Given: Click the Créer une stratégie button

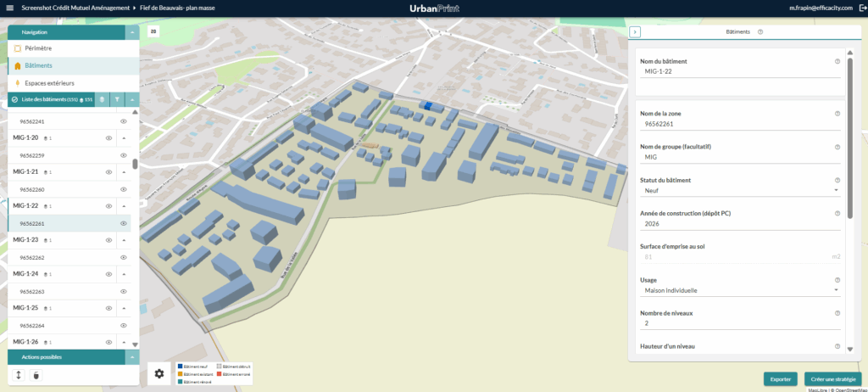Looking at the screenshot, I should pos(832,379).
